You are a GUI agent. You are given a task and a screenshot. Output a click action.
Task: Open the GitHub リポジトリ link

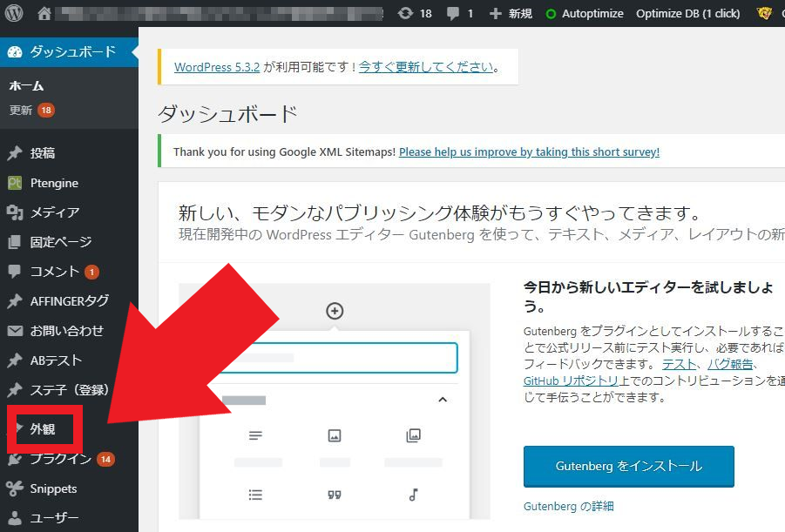571,380
